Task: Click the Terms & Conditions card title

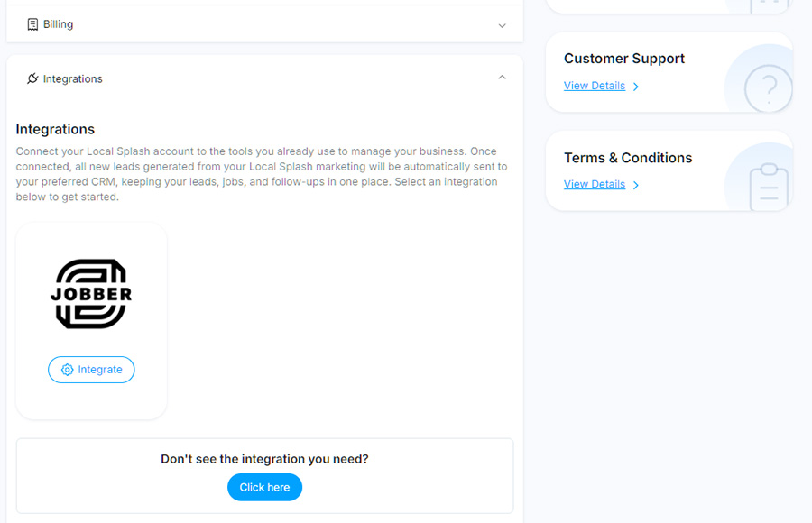Action: 628,158
